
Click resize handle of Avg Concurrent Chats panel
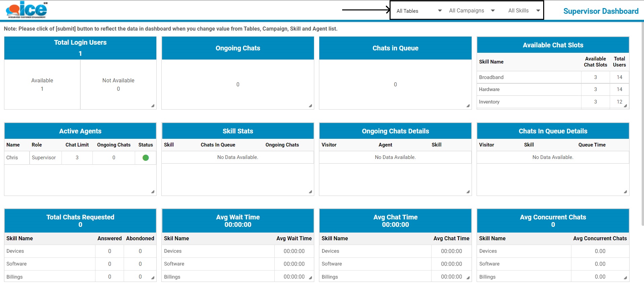(625, 278)
